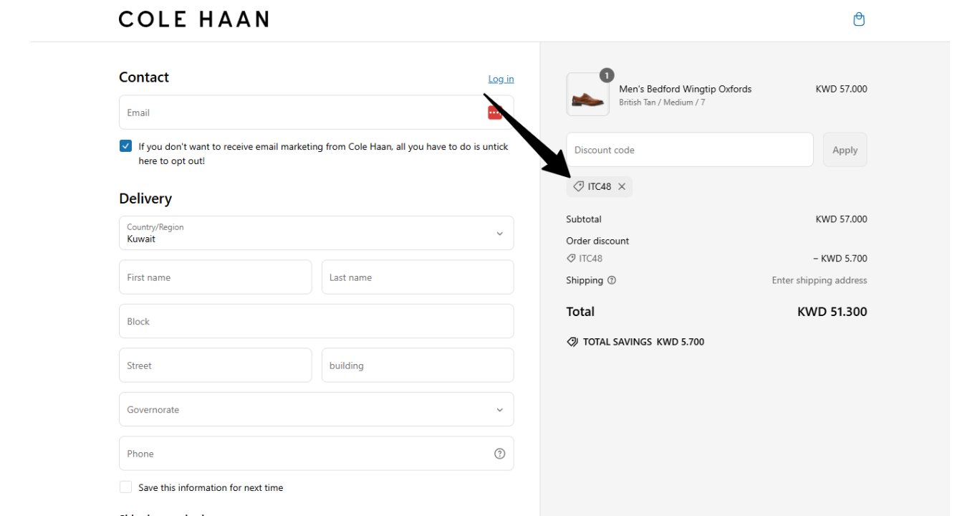980x516 pixels.
Task: Click the tag icon in ITC48 chip
Action: [579, 186]
